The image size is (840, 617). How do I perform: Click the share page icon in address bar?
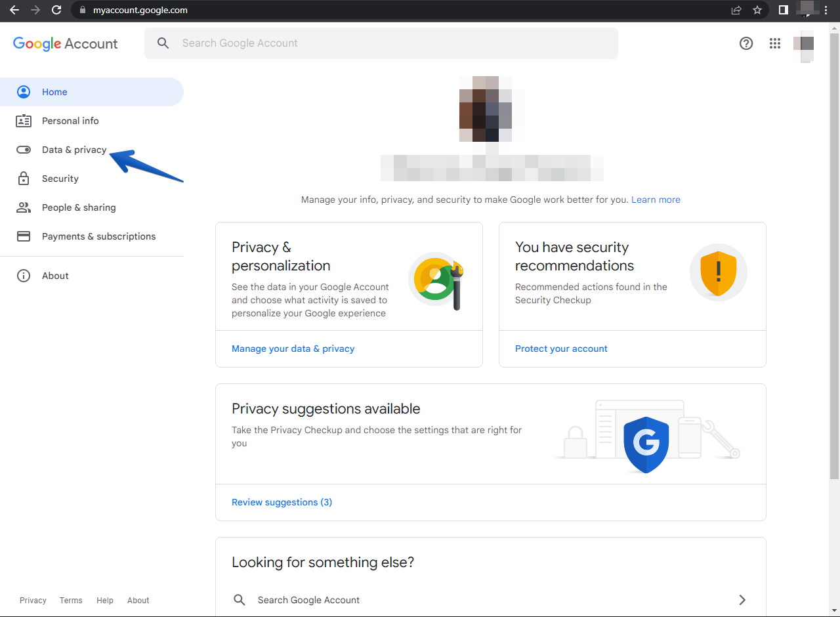pyautogui.click(x=736, y=10)
